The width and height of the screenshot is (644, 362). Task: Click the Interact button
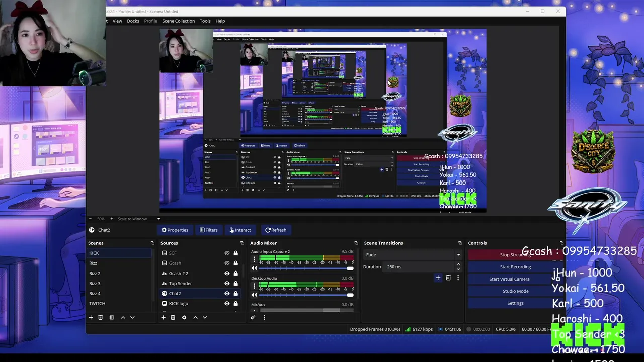click(x=240, y=230)
